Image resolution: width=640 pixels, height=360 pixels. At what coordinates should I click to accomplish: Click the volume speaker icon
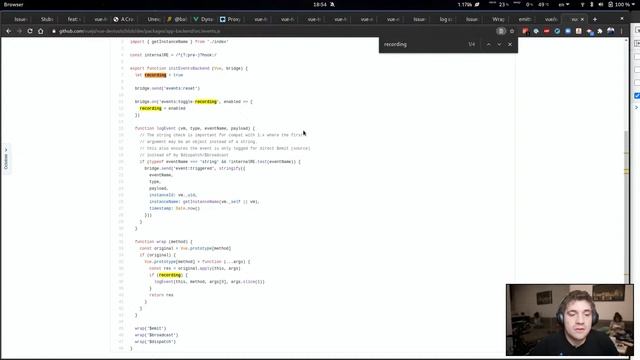point(600,4)
